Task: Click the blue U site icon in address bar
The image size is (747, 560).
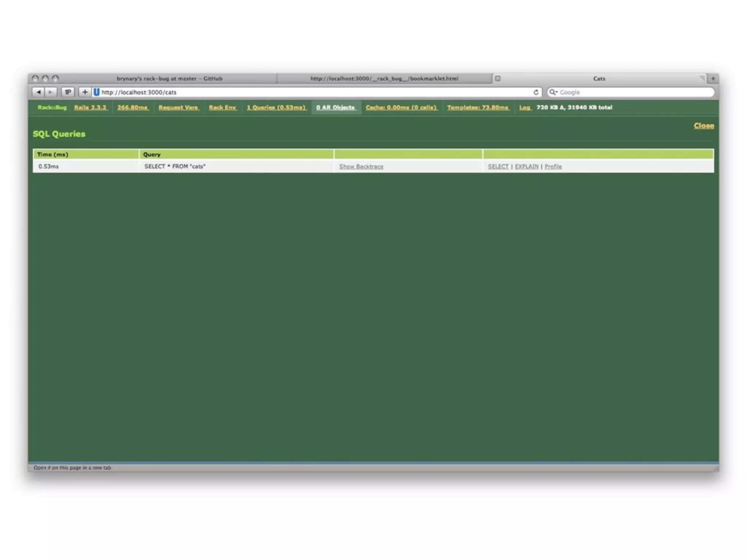Action: tap(96, 92)
